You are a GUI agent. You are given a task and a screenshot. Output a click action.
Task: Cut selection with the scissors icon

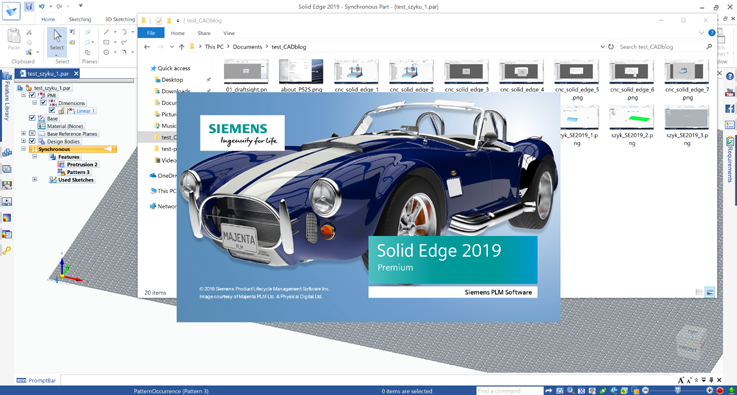click(29, 32)
